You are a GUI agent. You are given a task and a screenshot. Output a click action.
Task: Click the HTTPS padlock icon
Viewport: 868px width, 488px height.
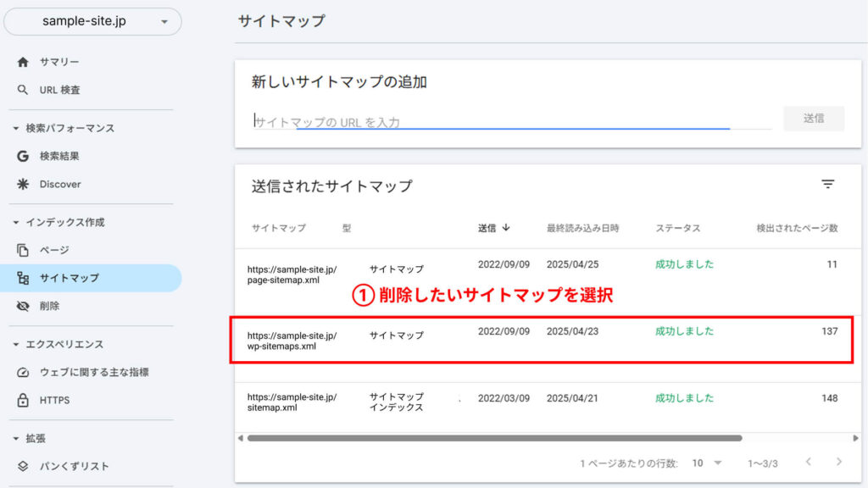point(23,400)
